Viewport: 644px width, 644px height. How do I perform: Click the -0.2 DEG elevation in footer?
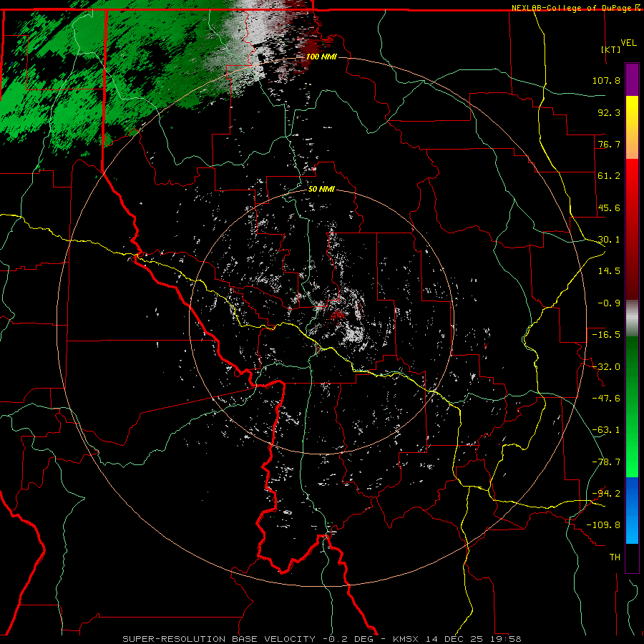tap(348, 639)
